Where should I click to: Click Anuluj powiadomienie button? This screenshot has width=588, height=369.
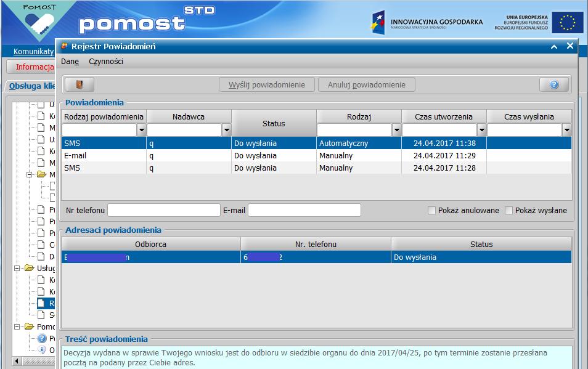[x=366, y=84]
